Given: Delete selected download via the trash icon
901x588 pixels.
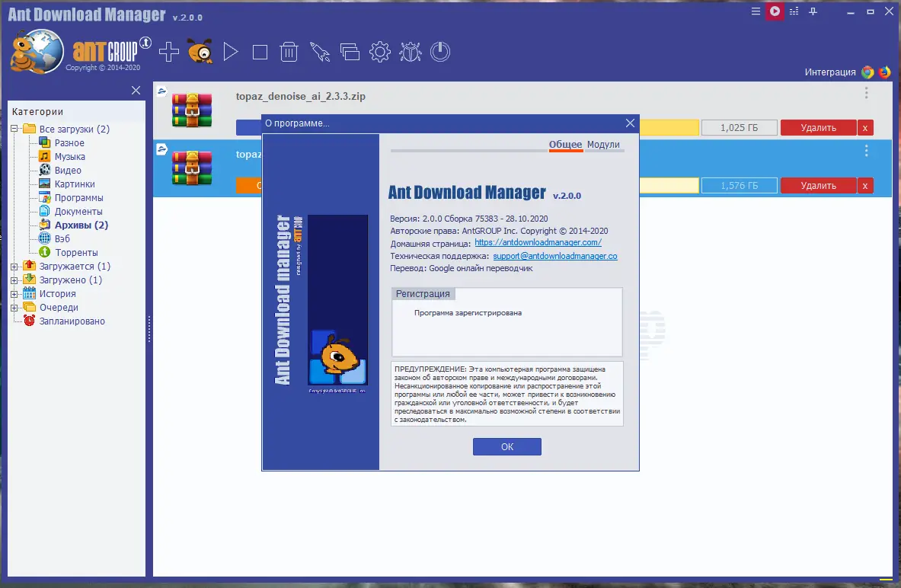Looking at the screenshot, I should point(289,52).
